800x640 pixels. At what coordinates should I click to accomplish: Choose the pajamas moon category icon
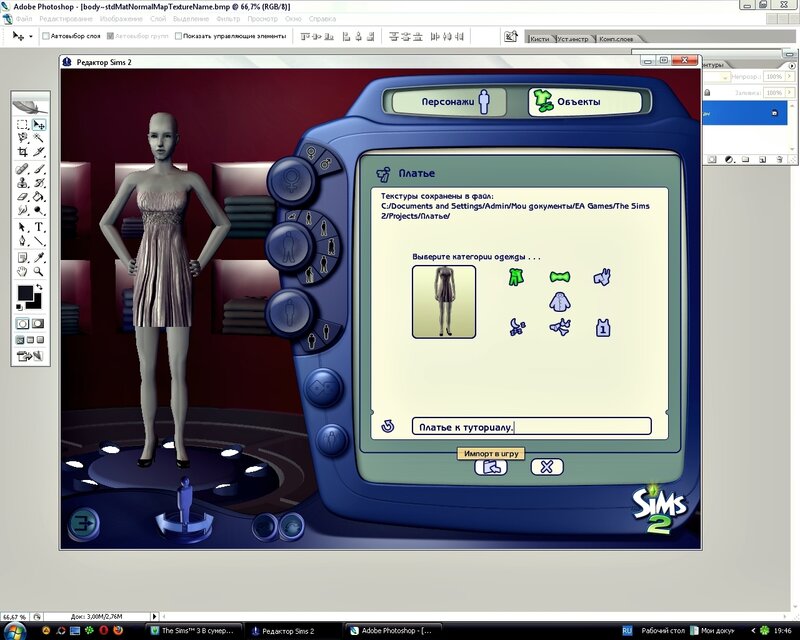[514, 327]
